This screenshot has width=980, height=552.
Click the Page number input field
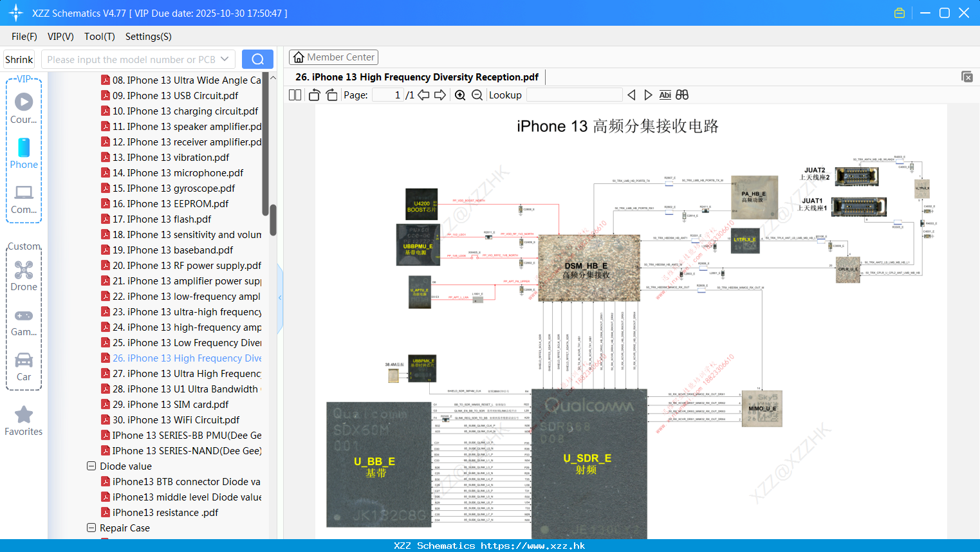387,95
